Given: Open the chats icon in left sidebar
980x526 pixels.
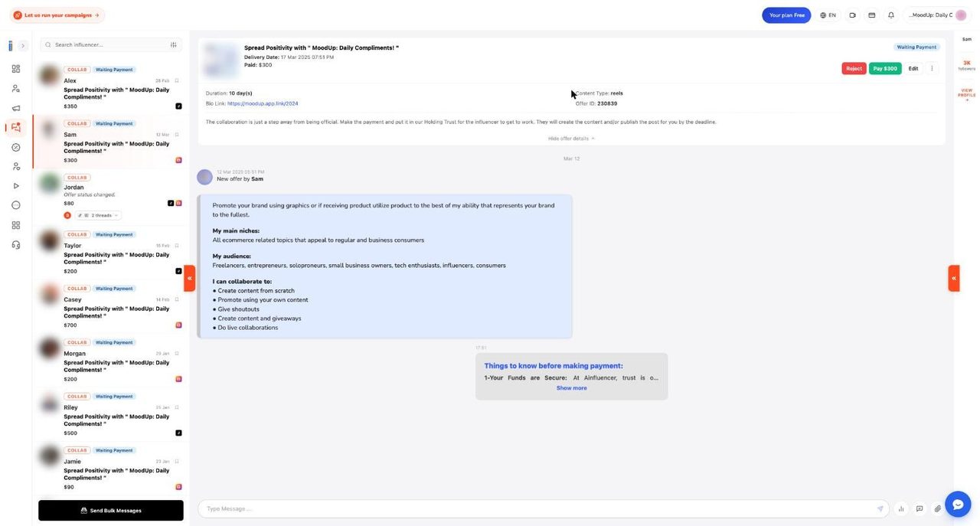Looking at the screenshot, I should coord(16,127).
